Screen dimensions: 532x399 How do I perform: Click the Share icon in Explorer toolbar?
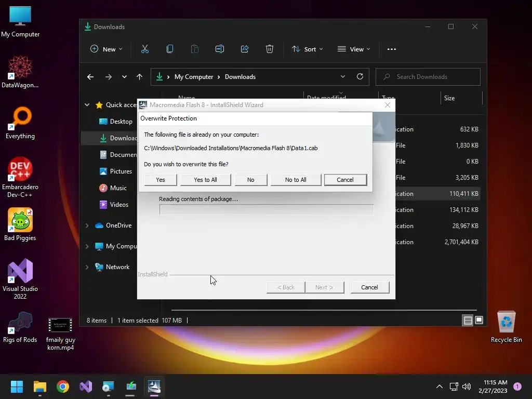click(245, 49)
